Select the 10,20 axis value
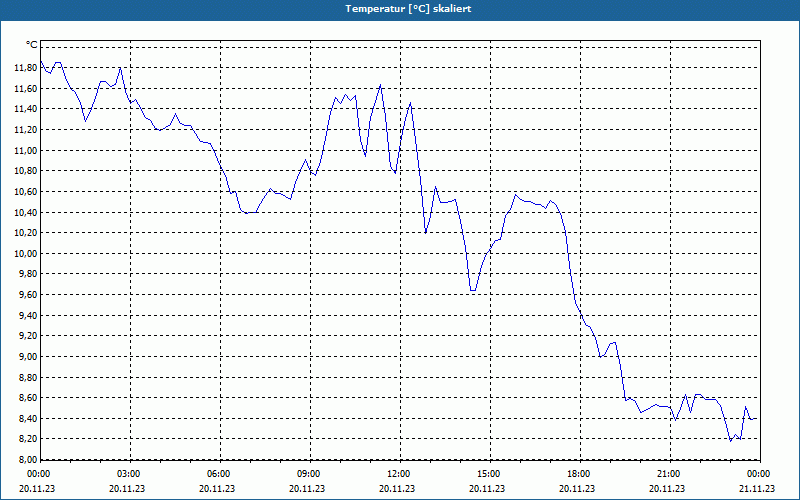The width and height of the screenshot is (800, 500). point(27,233)
